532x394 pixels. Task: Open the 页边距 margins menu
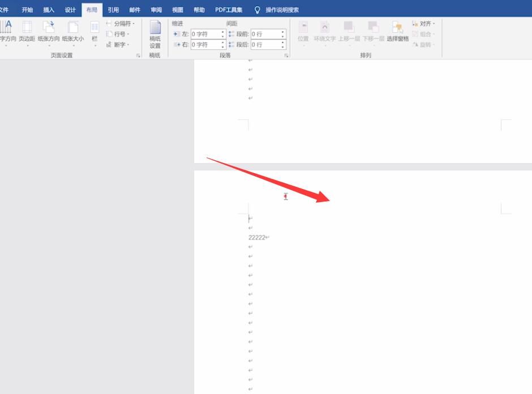[x=27, y=32]
